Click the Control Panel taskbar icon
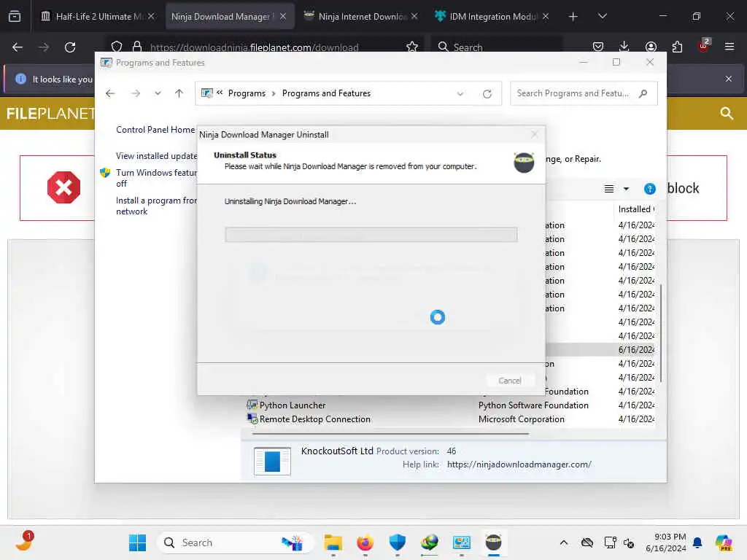This screenshot has height=560, width=747. pyautogui.click(x=462, y=542)
